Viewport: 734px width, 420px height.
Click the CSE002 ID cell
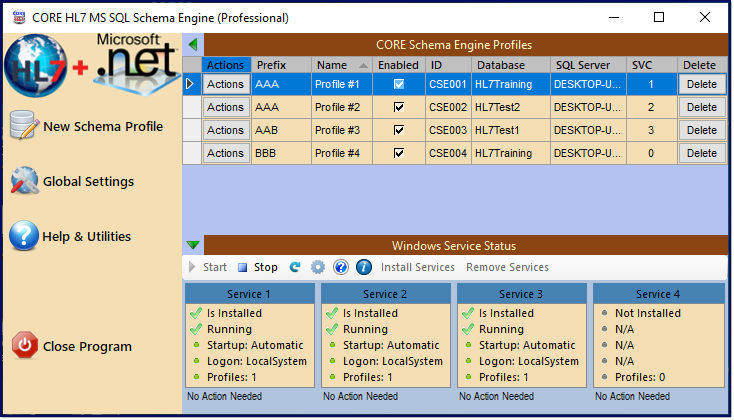448,107
